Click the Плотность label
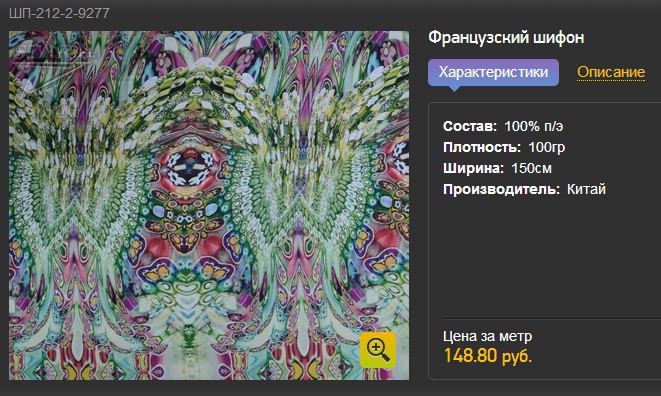 click(482, 147)
